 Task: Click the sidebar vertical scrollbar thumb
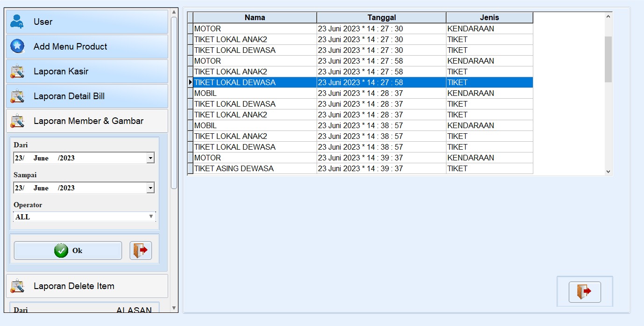(174, 103)
